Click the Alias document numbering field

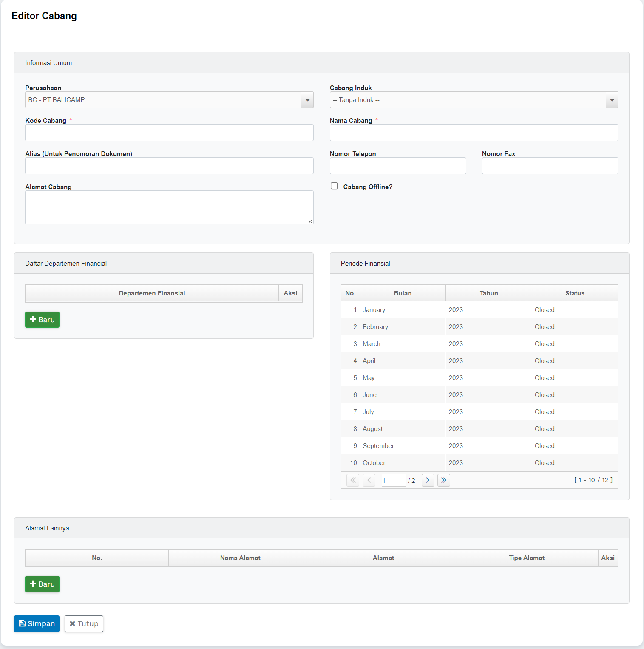[169, 166]
